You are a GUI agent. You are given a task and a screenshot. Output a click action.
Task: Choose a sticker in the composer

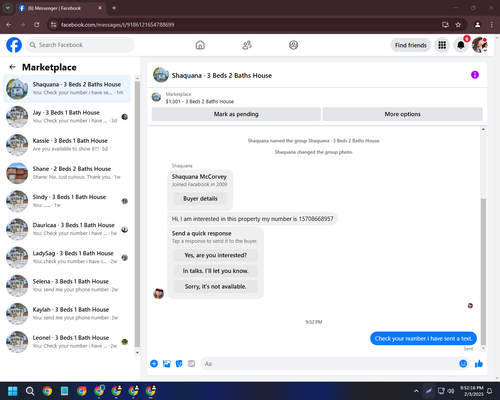(179, 364)
